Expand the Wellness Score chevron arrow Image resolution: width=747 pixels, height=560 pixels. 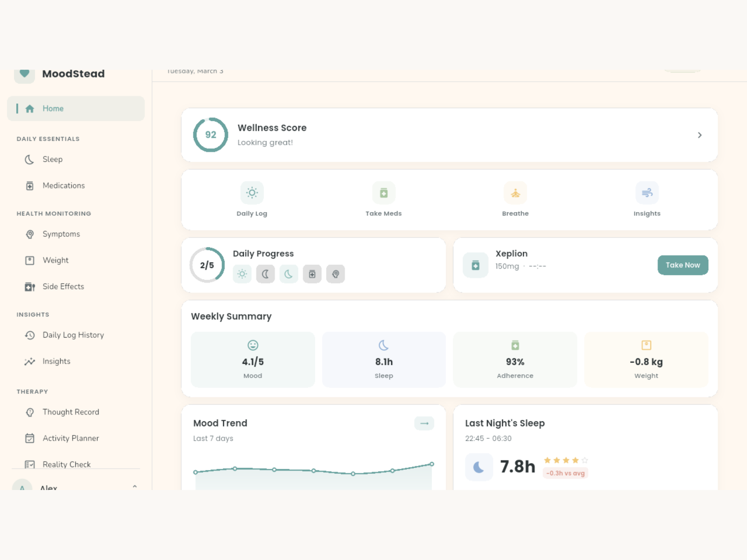[700, 135]
